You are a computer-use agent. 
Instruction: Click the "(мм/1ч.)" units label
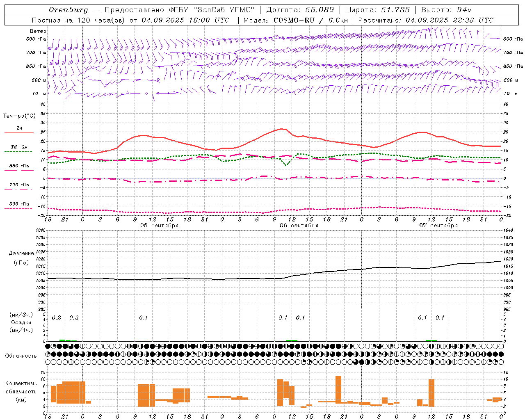point(21,330)
